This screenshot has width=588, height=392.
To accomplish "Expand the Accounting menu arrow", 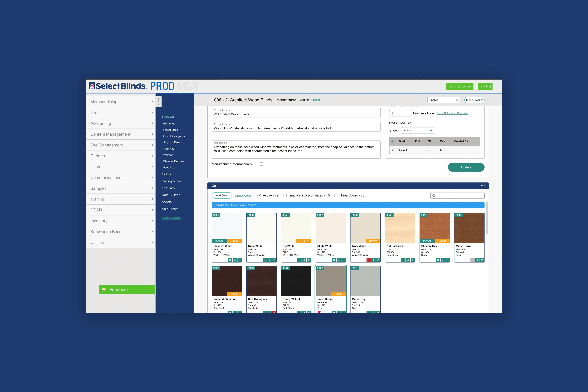I will 152,123.
